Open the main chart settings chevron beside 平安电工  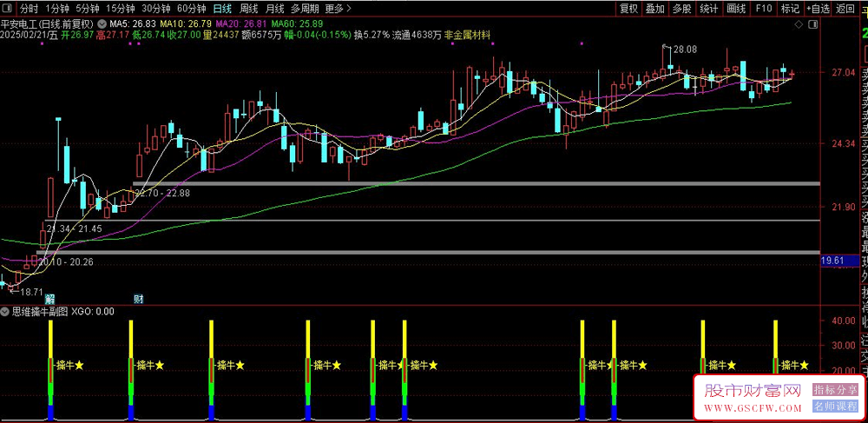pos(102,24)
